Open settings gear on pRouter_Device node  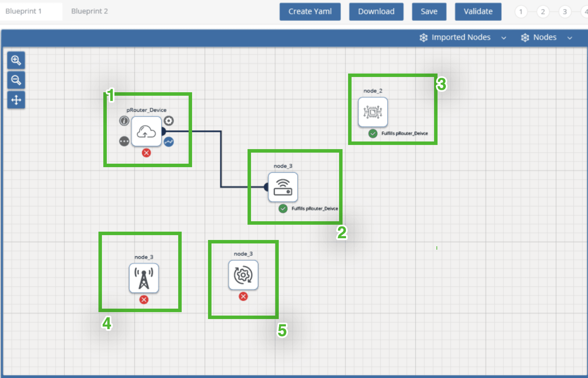[x=169, y=121]
